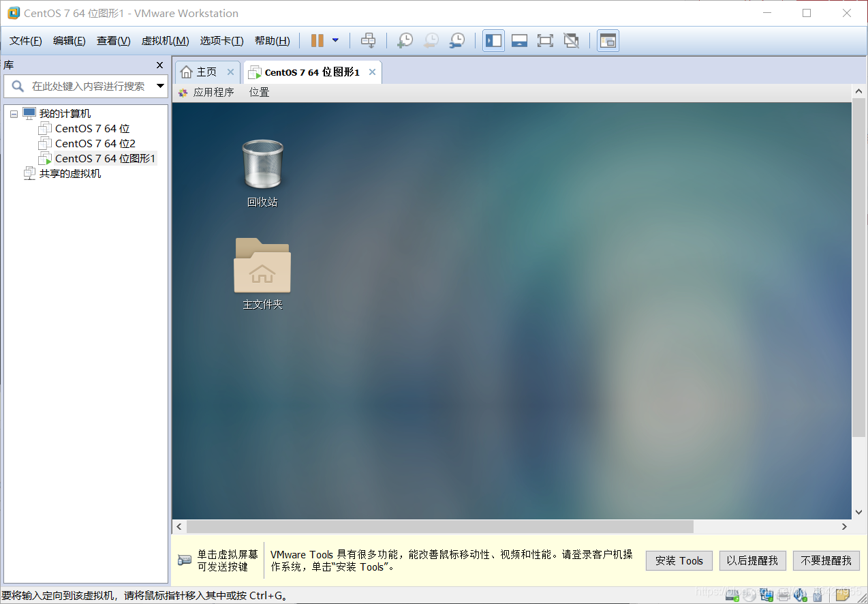Click the VM view scroll up arrow
Screen dimensions: 868x604
(x=858, y=91)
